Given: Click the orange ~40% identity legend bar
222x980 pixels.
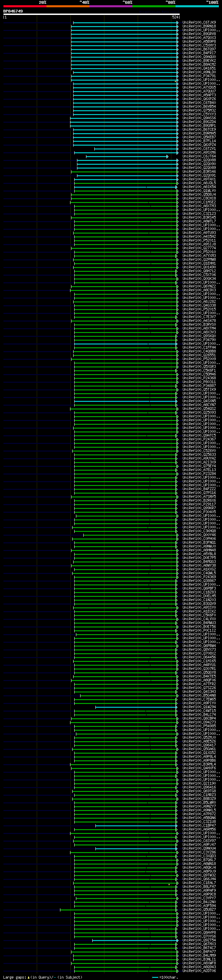Looking at the screenshot, I should (x=68, y=6).
